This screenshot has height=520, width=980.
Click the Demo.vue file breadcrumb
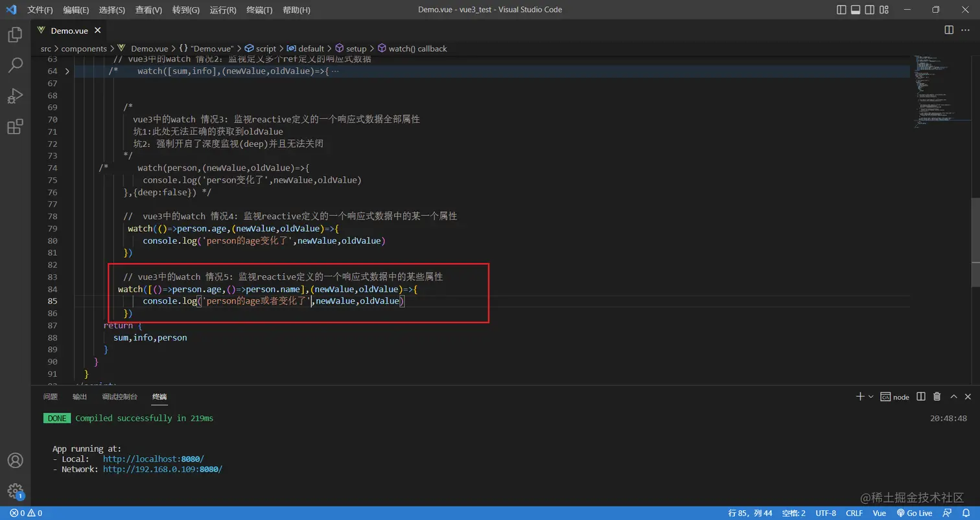point(143,49)
